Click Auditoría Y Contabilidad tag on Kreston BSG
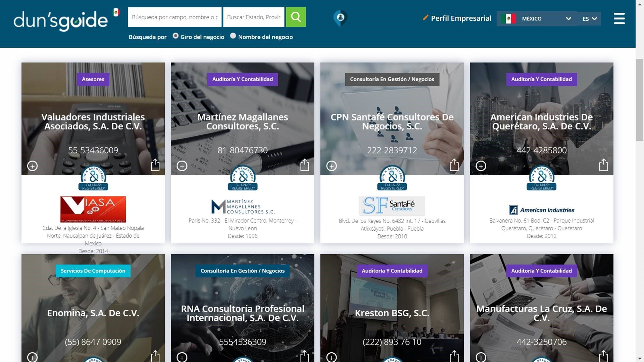This screenshot has width=644, height=362. [x=392, y=271]
